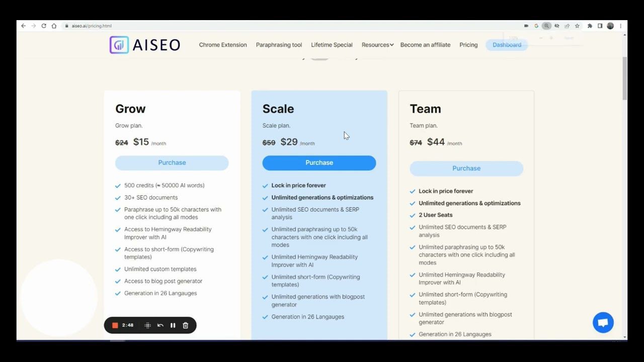The width and height of the screenshot is (644, 362).
Task: Click 'Unlimited custom templates' feature
Action: 160,269
